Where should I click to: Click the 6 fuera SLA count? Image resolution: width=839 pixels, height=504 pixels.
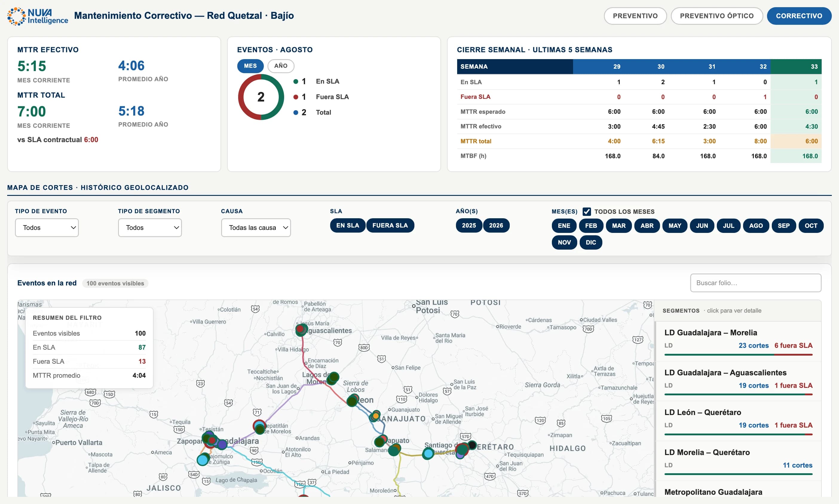pos(793,345)
